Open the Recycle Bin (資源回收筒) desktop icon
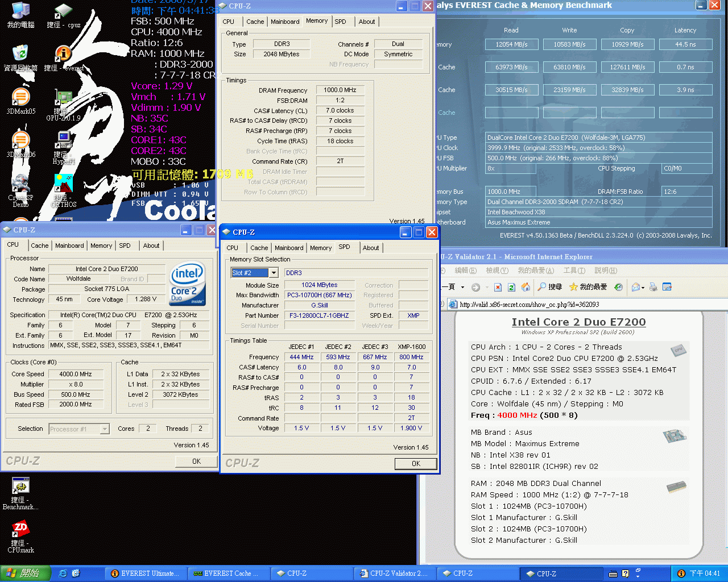 point(20,57)
